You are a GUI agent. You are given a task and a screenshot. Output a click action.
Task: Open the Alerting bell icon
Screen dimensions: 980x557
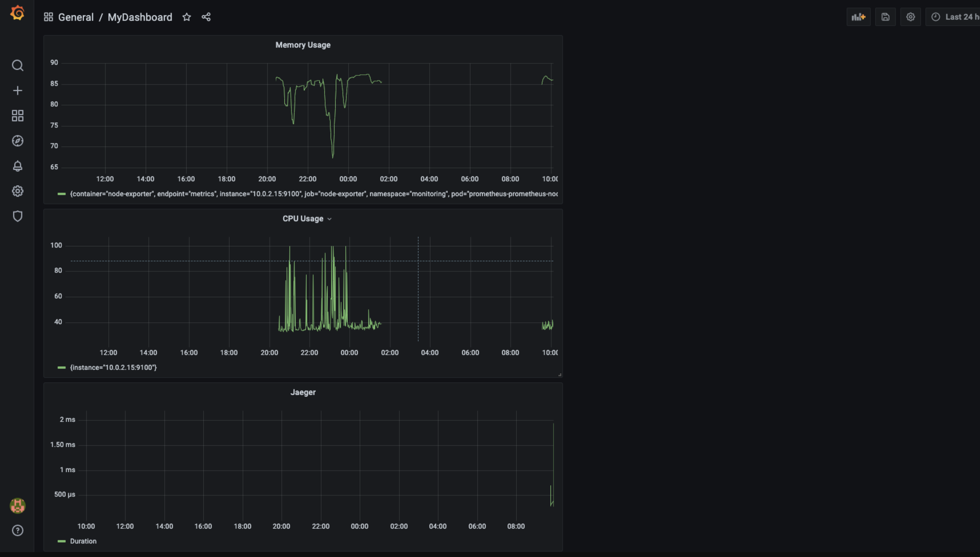click(x=17, y=166)
